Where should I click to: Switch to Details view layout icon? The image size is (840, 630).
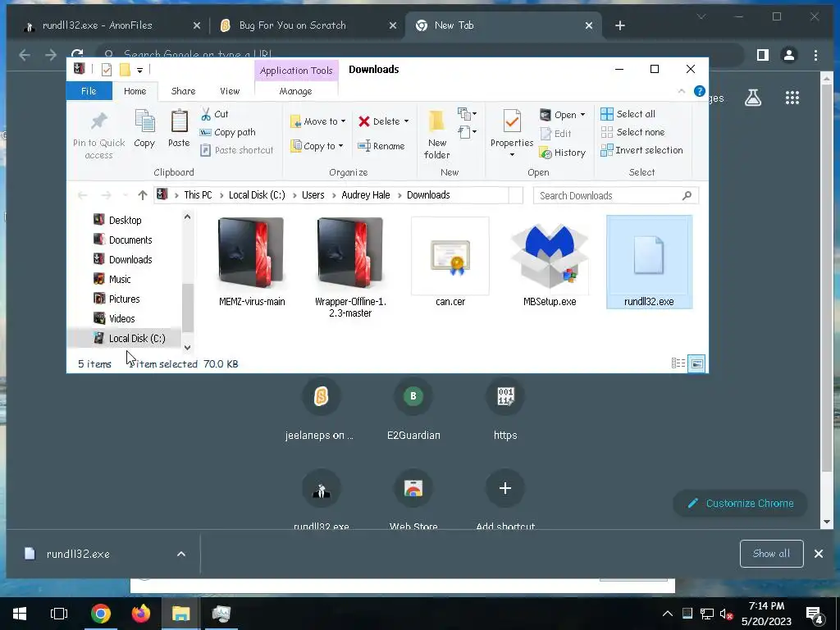(678, 363)
